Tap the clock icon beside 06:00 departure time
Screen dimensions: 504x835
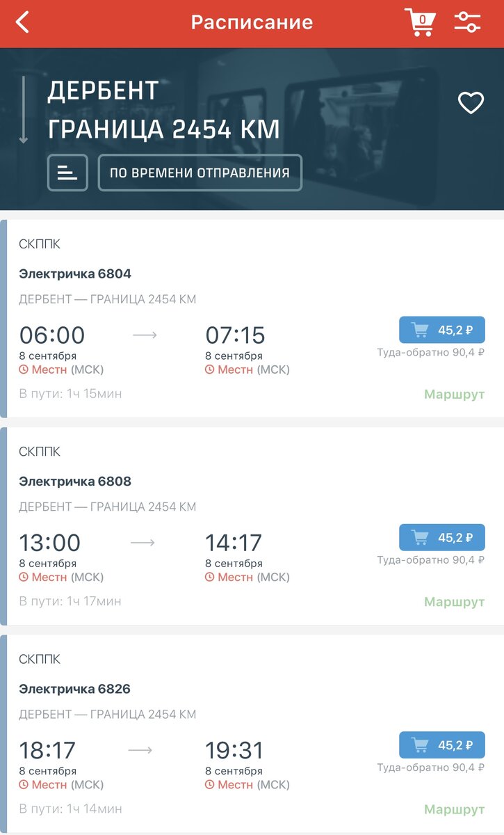pos(26,370)
